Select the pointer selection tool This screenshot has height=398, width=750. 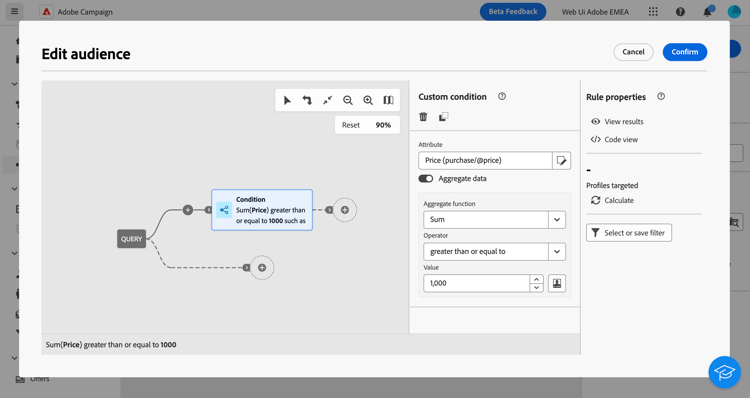[x=287, y=100]
